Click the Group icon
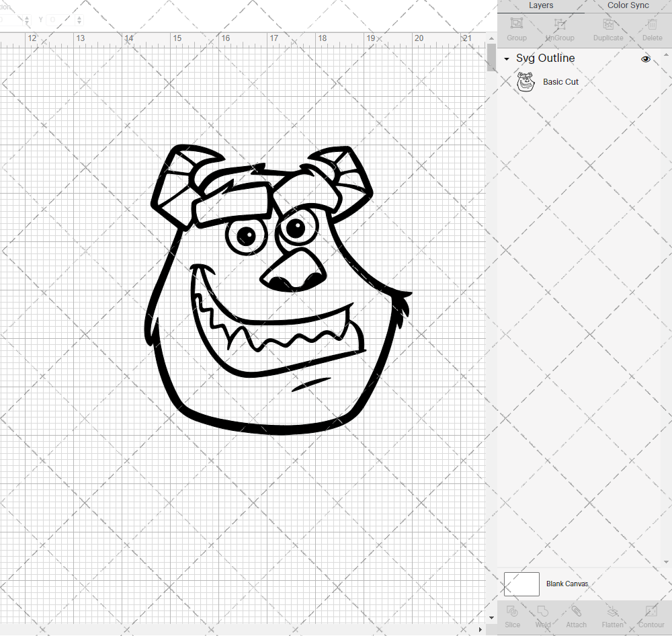672x636 pixels. tap(516, 27)
